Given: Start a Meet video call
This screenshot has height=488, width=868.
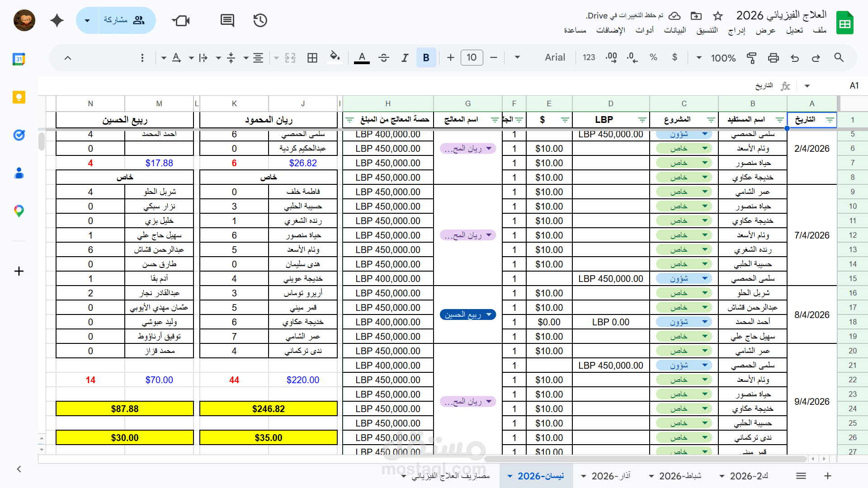Looking at the screenshot, I should [x=181, y=20].
